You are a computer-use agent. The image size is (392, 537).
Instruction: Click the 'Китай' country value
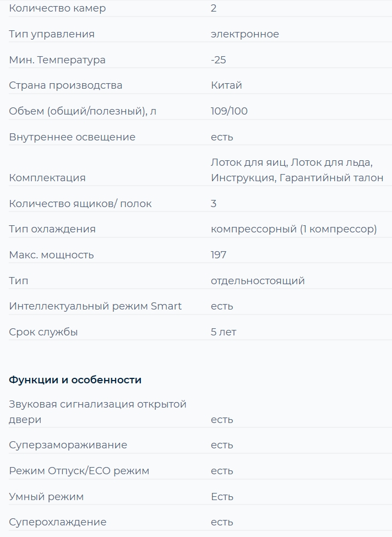226,85
